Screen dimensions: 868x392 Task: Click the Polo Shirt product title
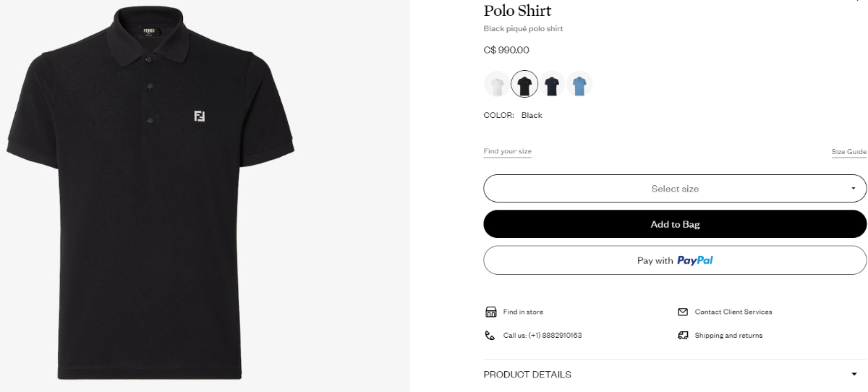517,11
